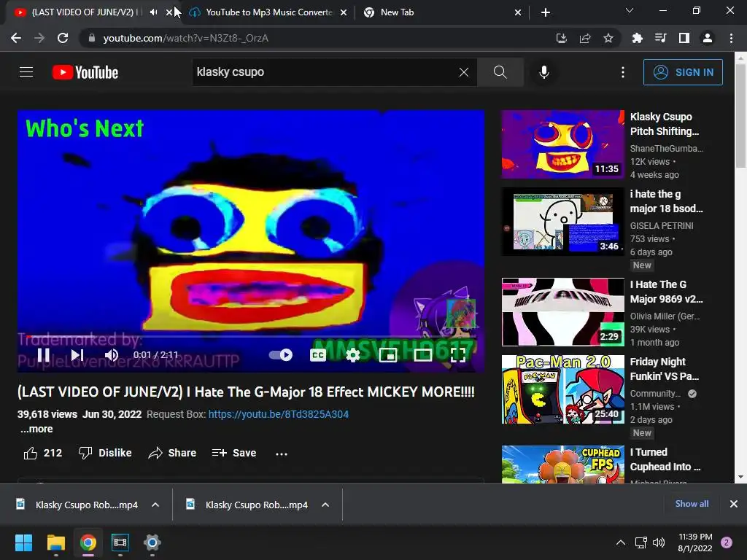Viewport: 747px width, 560px height.
Task: Show hidden system tray icons
Action: pos(620,542)
